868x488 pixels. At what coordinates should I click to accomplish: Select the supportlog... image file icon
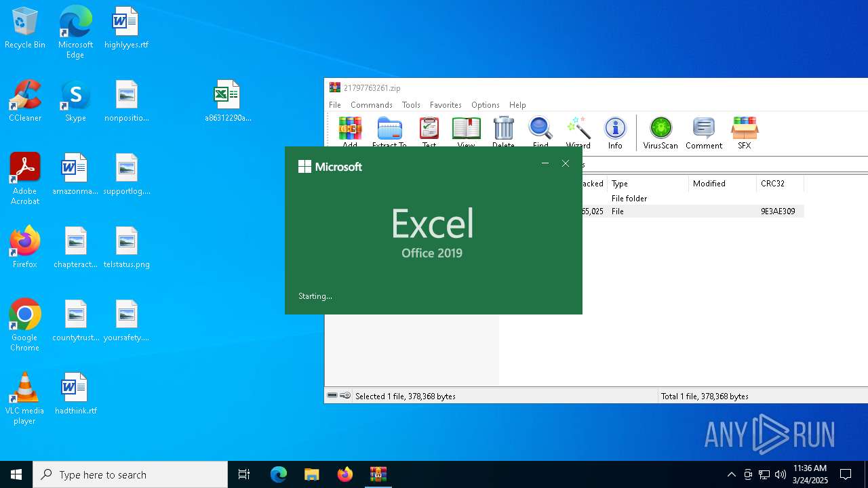pos(126,174)
